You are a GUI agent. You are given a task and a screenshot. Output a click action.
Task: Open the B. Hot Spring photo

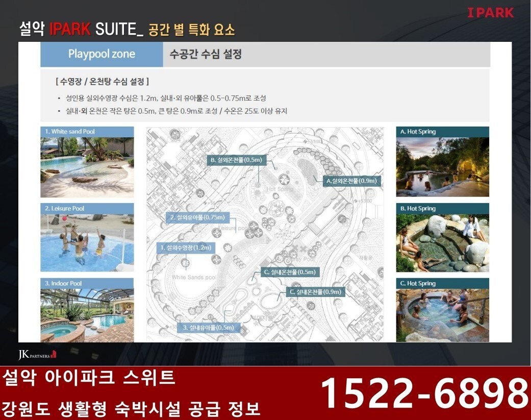[x=443, y=243]
